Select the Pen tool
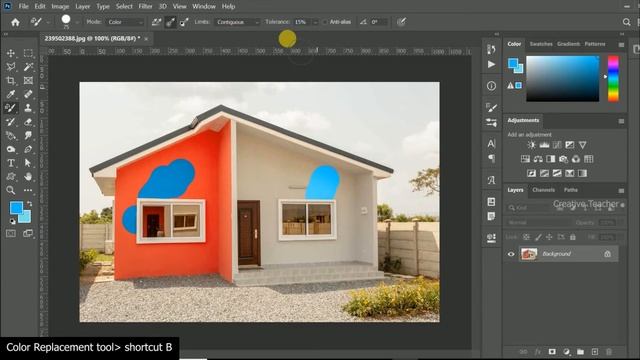640x360 pixels. click(x=28, y=149)
